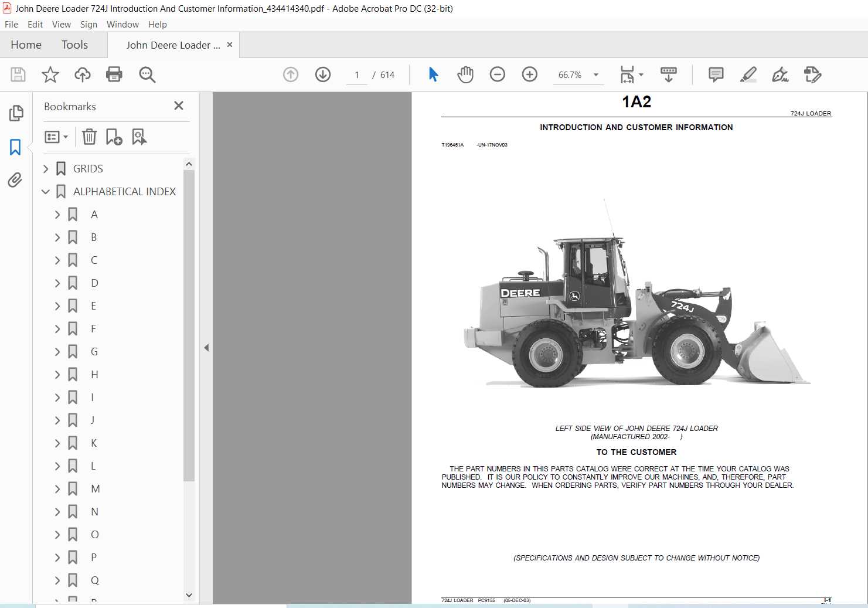Select bookmark B
This screenshot has width=868, height=608.
pyautogui.click(x=94, y=237)
